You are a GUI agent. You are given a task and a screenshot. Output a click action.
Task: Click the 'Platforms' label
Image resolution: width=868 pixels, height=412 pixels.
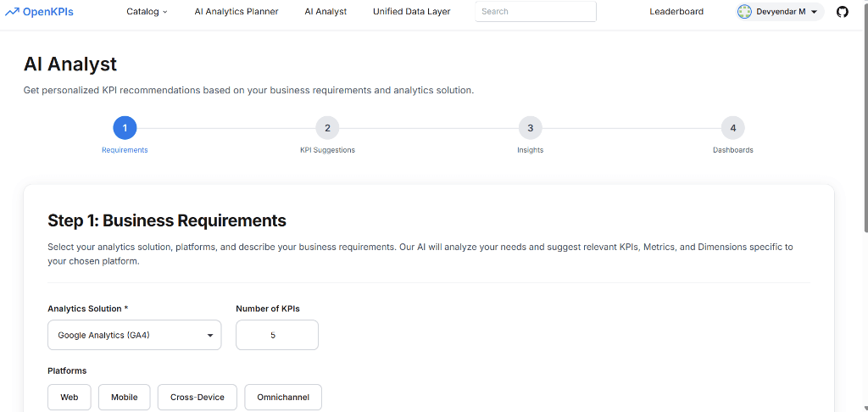point(67,370)
